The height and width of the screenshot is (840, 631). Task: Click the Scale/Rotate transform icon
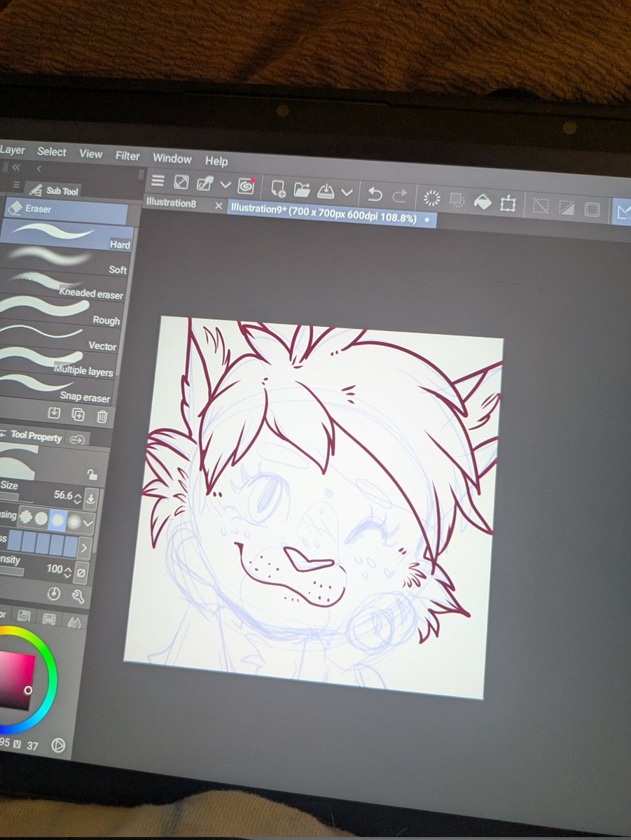pos(508,204)
